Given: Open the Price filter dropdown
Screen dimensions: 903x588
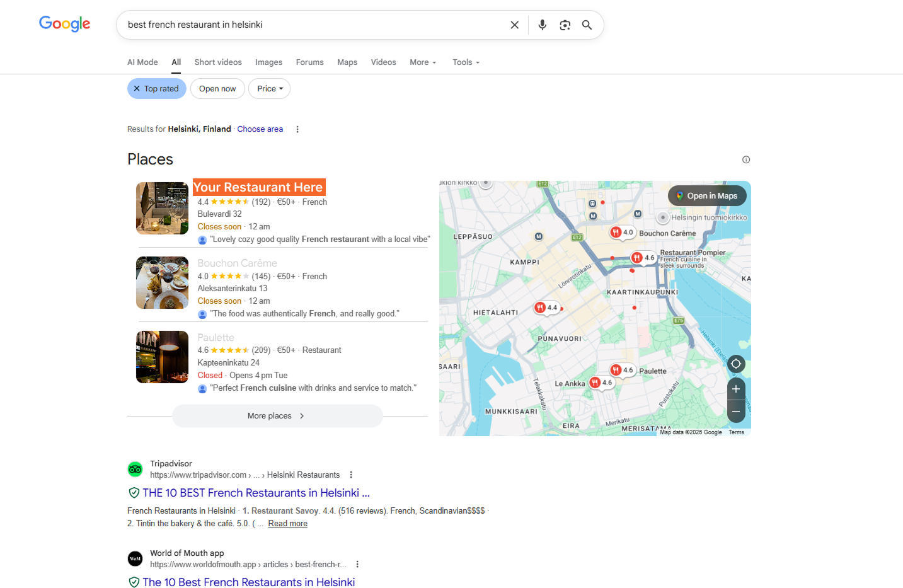Looking at the screenshot, I should [x=269, y=88].
